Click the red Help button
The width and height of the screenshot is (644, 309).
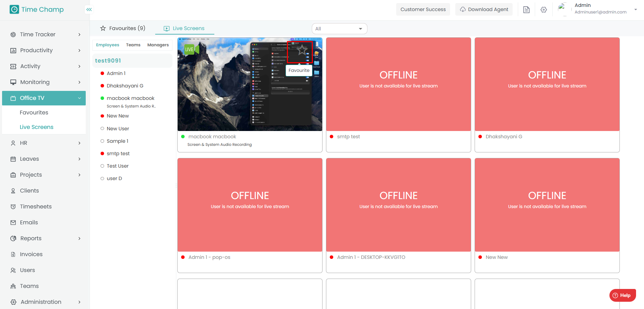coord(623,295)
